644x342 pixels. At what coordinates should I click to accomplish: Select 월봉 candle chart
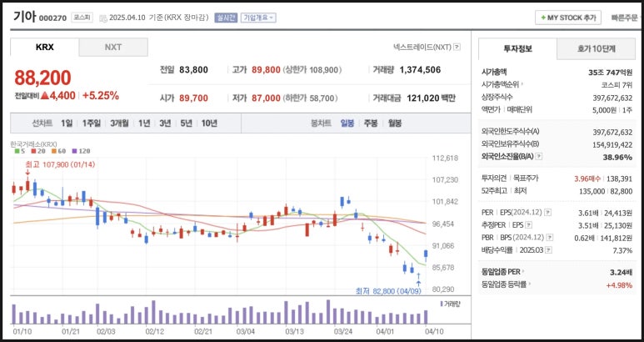point(395,123)
